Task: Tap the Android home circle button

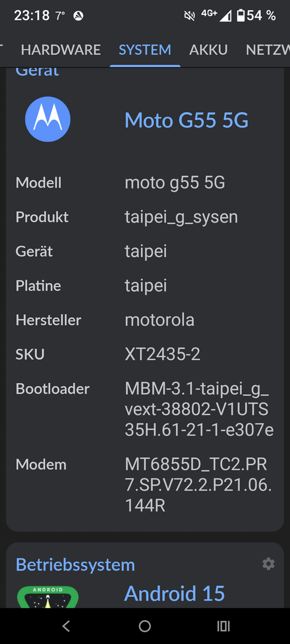Action: [x=144, y=626]
